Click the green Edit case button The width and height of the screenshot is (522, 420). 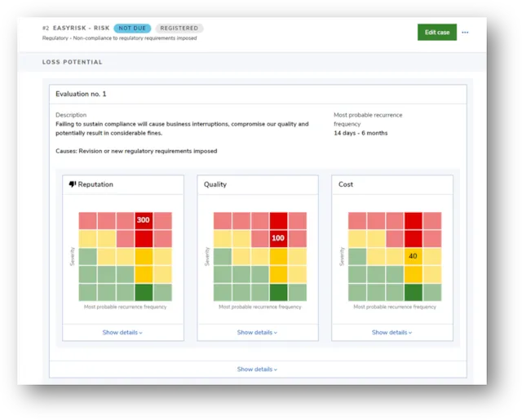pos(437,33)
